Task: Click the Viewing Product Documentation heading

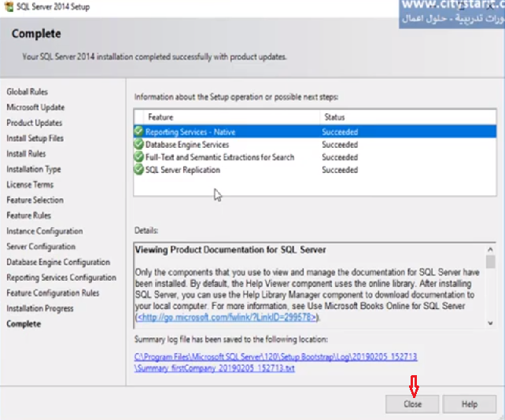Action: pos(230,249)
